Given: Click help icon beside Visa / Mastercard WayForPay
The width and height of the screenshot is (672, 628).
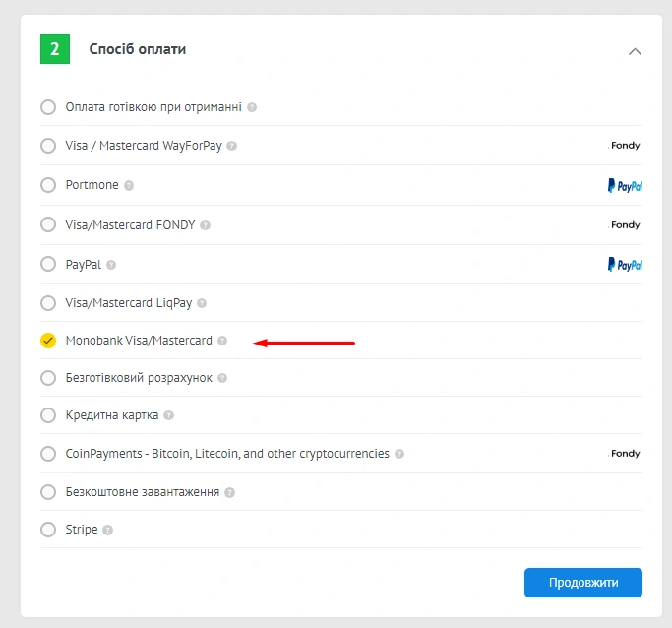Looking at the screenshot, I should (231, 146).
